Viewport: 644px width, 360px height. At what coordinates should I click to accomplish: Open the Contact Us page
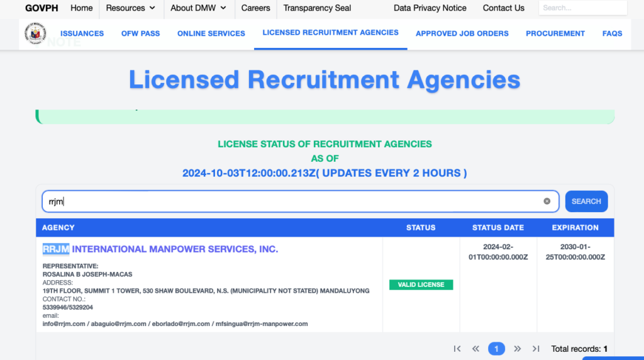coord(504,8)
